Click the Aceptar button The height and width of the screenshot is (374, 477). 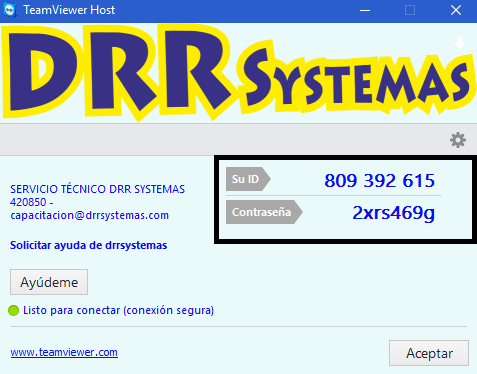tap(429, 353)
